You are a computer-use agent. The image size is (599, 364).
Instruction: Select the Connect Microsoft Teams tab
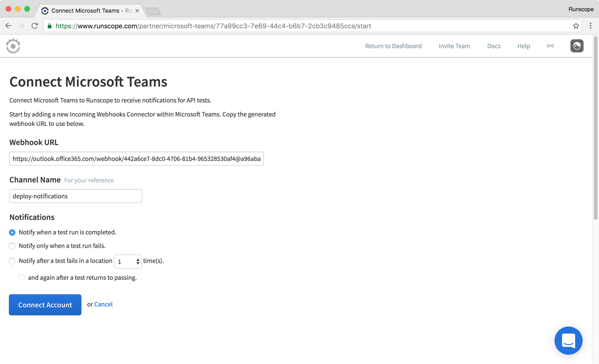(90, 11)
